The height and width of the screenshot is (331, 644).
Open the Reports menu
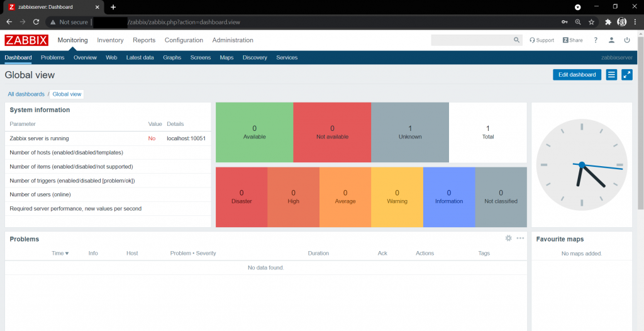point(144,40)
